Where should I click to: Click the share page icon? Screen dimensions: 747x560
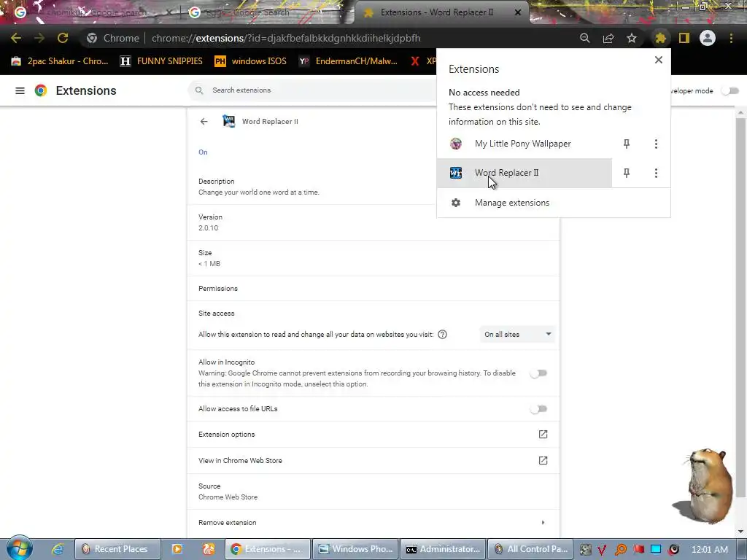[608, 38]
